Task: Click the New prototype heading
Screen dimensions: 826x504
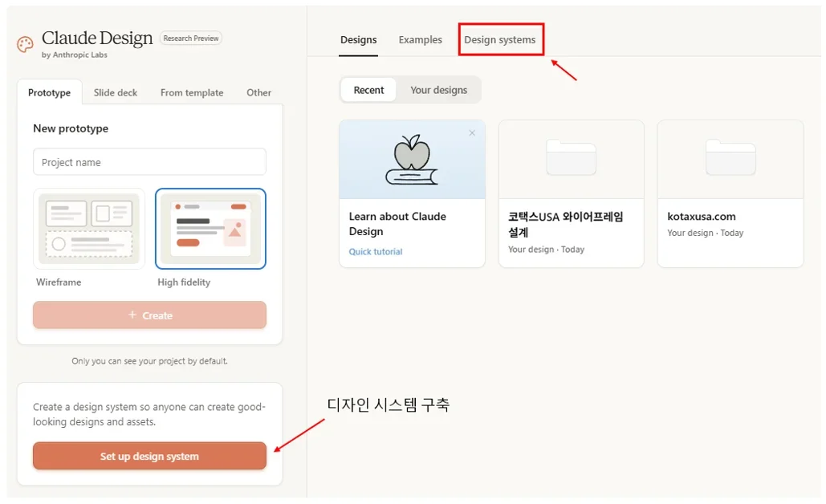Action: [x=71, y=128]
